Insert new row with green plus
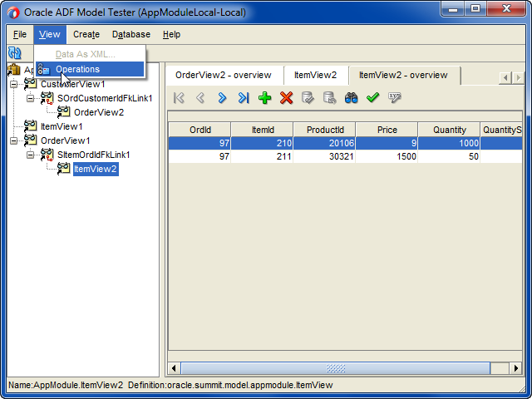This screenshot has width=532, height=399. pyautogui.click(x=264, y=98)
